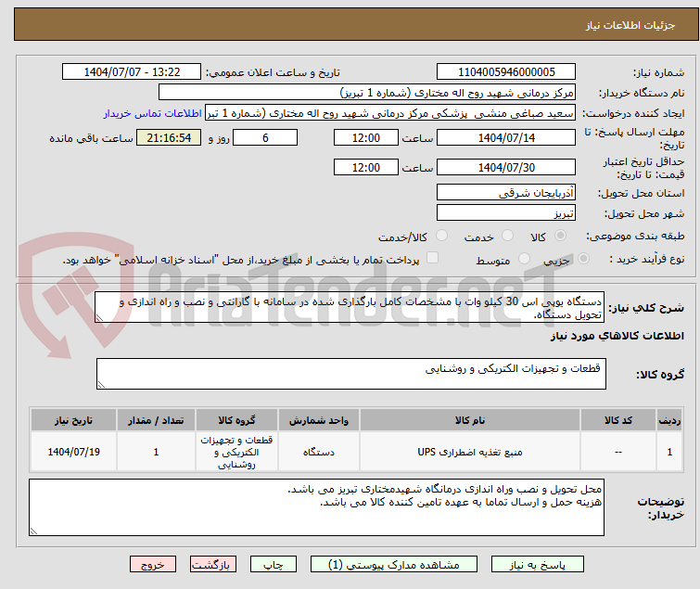
Task: Click the گروه کالا text area
Action: (x=350, y=374)
